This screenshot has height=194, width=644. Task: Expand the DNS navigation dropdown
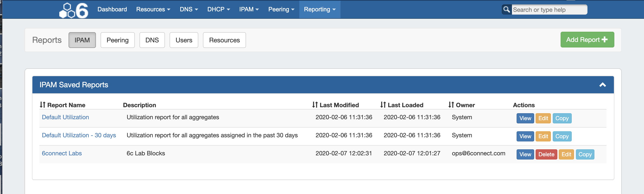point(189,9)
